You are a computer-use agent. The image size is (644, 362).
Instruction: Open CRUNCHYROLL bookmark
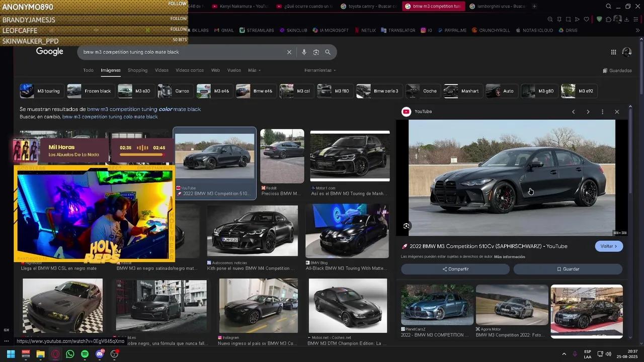491,30
